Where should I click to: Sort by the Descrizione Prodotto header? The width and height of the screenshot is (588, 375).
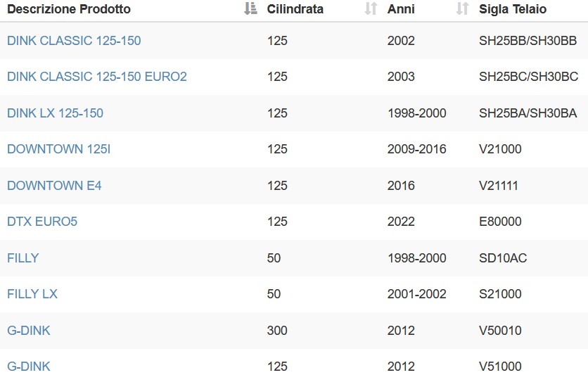69,9
